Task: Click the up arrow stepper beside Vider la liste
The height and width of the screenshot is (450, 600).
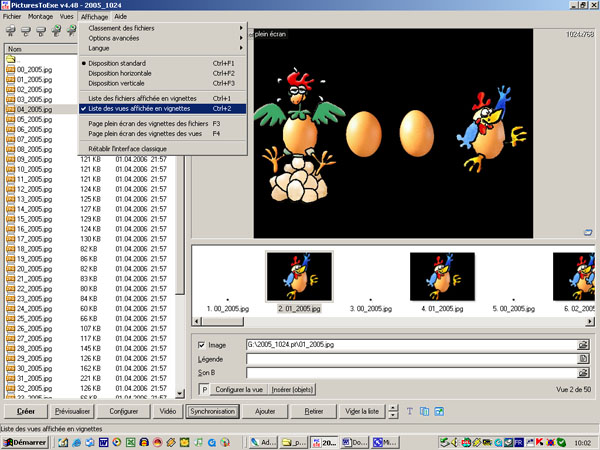Action: (393, 408)
